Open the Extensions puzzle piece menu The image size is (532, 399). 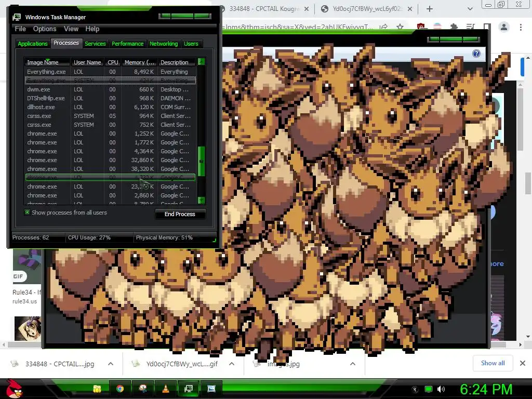tap(454, 26)
